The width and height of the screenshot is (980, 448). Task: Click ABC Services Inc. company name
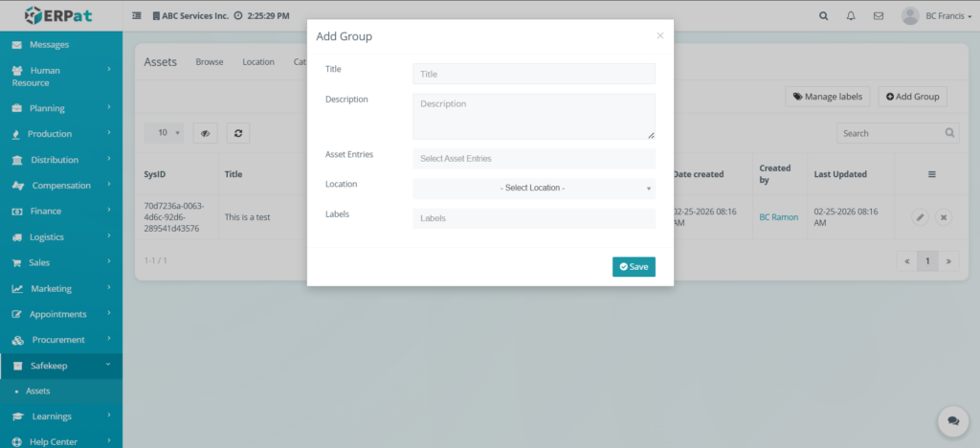195,15
